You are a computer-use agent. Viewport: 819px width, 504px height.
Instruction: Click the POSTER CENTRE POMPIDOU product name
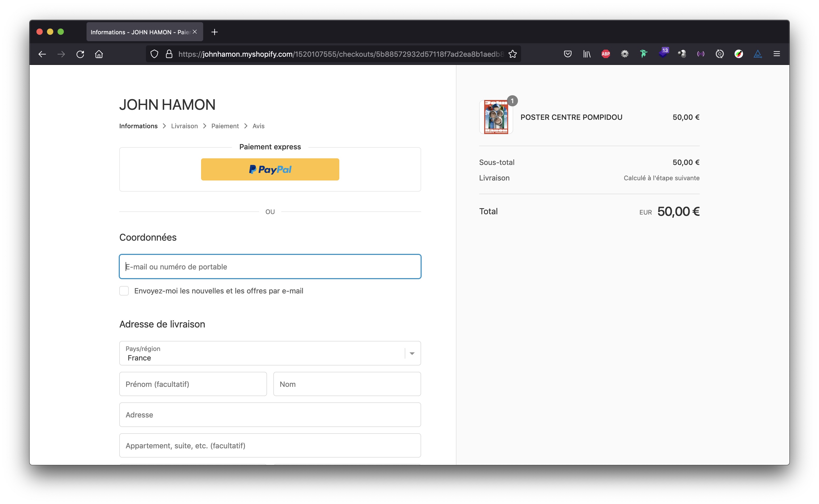tap(571, 117)
